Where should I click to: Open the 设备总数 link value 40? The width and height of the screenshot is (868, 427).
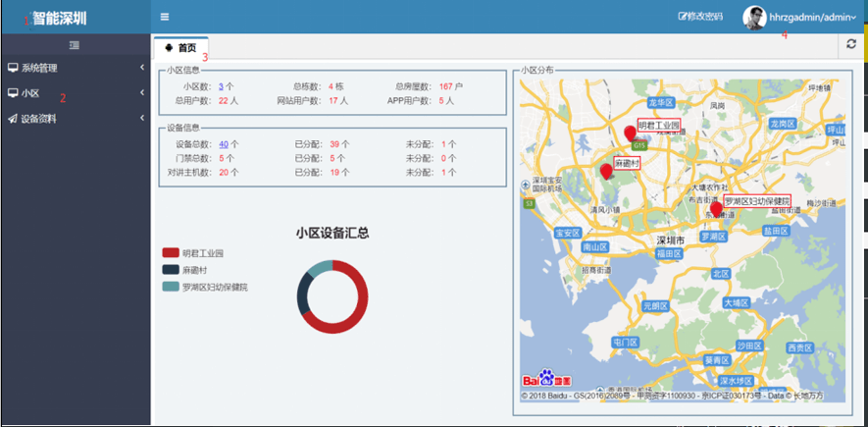pyautogui.click(x=224, y=144)
